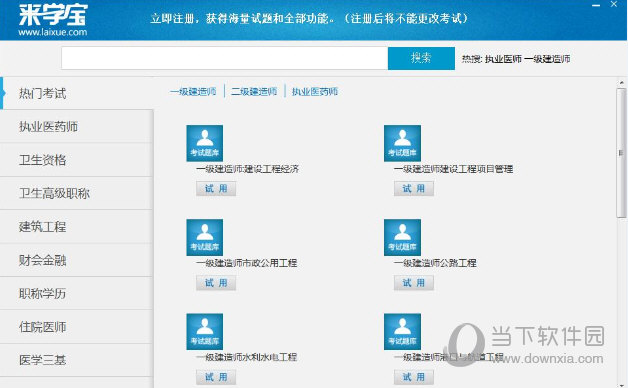Select 卫生资格 sidebar category
This screenshot has width=628, height=388.
point(76,160)
